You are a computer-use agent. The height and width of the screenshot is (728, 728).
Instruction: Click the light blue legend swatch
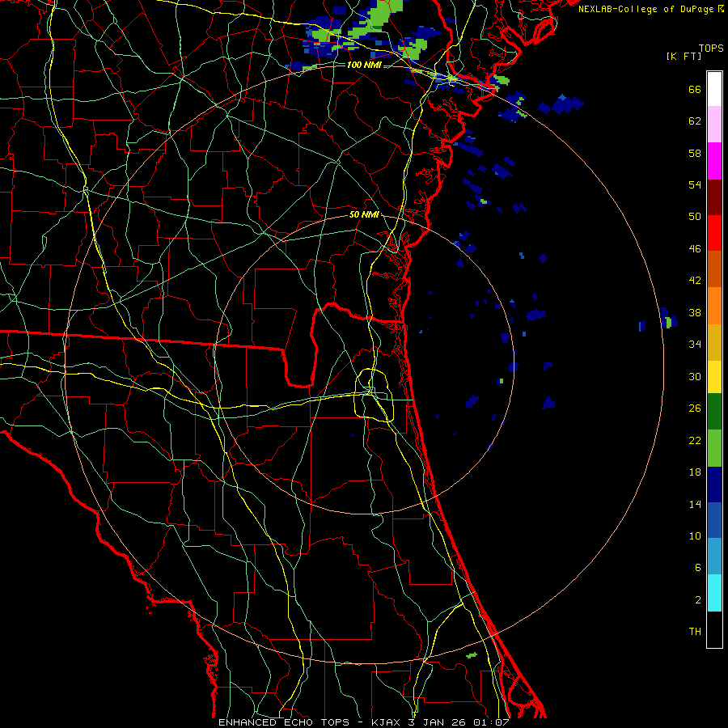714,557
